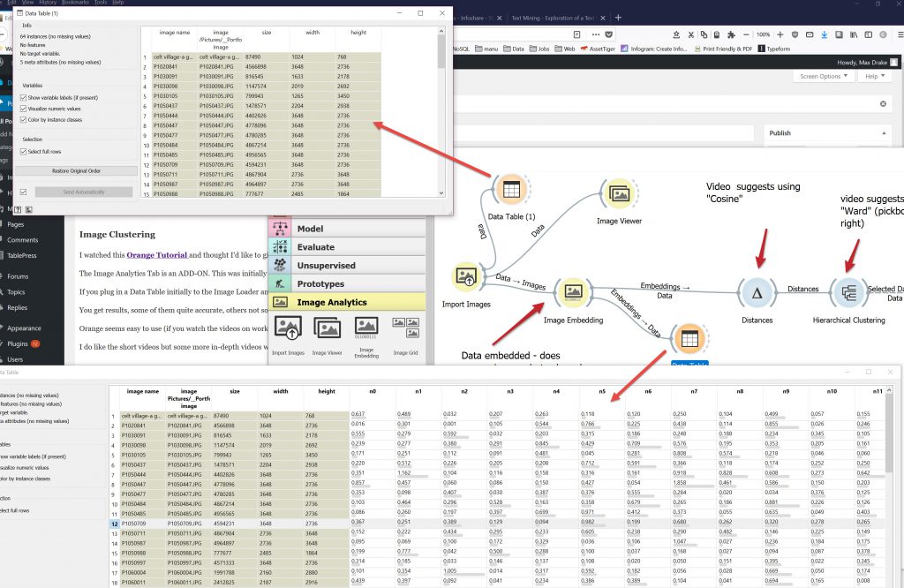
Task: Click the Restore Original Order button
Action: pyautogui.click(x=76, y=170)
